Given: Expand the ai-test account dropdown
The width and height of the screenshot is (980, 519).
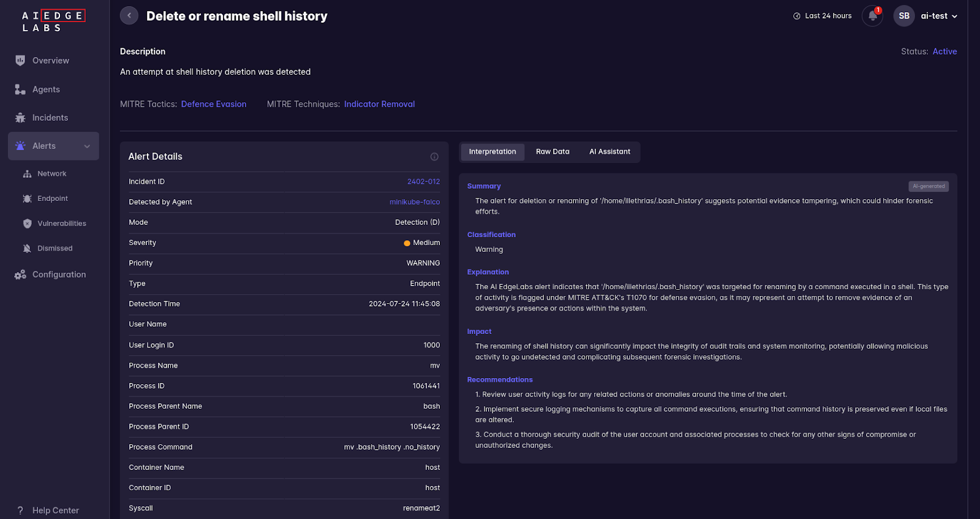Looking at the screenshot, I should (x=938, y=16).
